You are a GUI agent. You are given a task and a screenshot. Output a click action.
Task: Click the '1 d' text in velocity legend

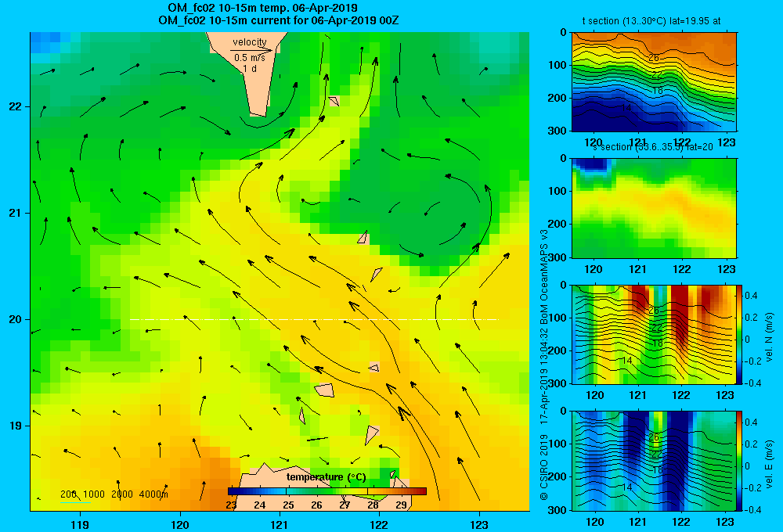[x=250, y=68]
